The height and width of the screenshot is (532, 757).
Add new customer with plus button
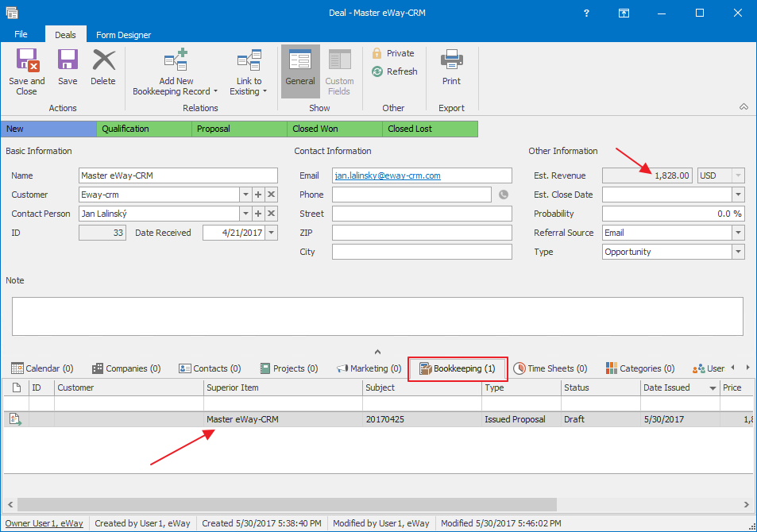click(x=258, y=195)
